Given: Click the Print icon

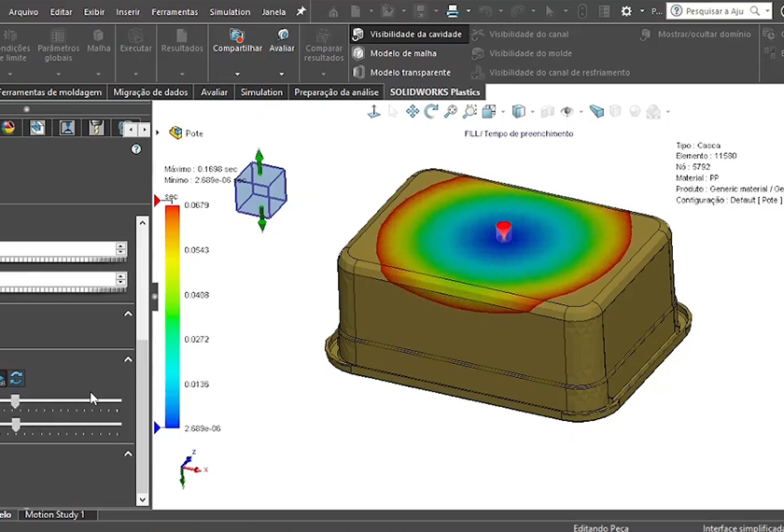Looking at the screenshot, I should pyautogui.click(x=453, y=11).
